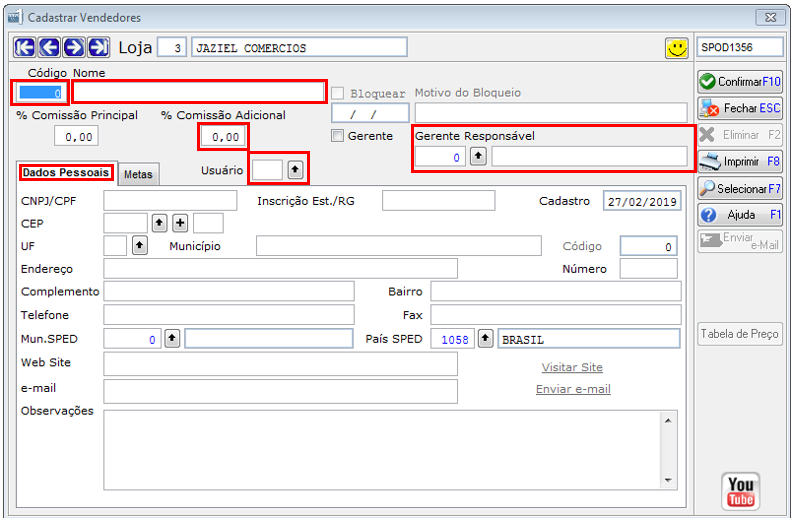Click Observações scrollbar down arrow
Viewport: 793px width, 520px height.
tap(668, 480)
